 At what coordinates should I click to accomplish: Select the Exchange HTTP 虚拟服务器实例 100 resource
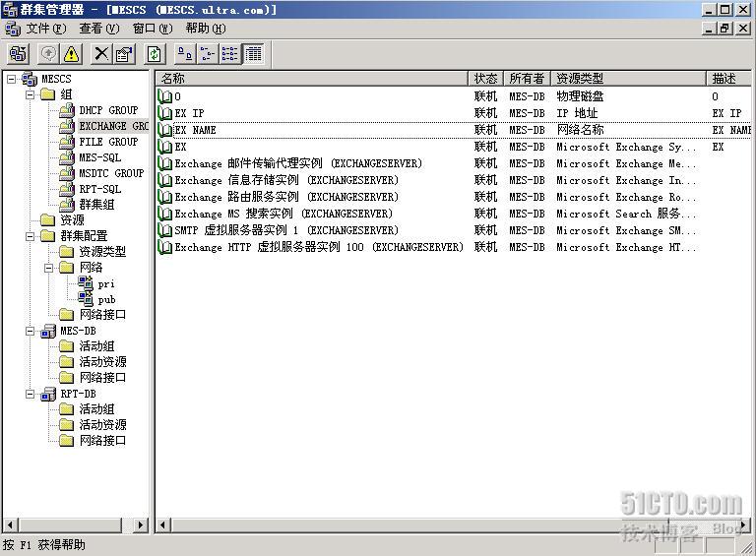(319, 247)
